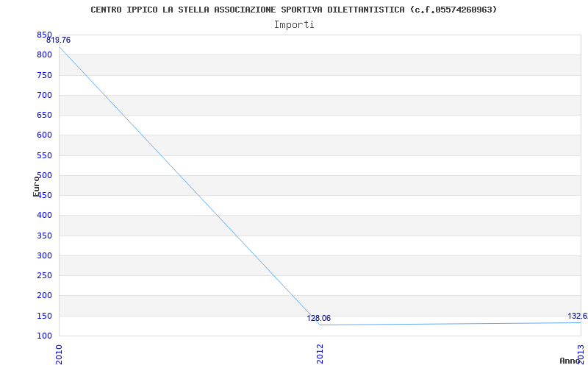Viewport: 588px width, 368px height.
Task: Click the 819.76 data point label
Action: point(59,40)
